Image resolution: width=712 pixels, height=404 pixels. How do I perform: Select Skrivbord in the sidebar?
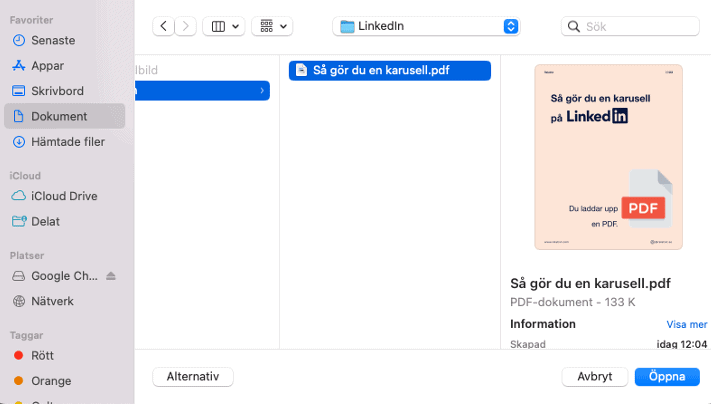[x=64, y=91]
